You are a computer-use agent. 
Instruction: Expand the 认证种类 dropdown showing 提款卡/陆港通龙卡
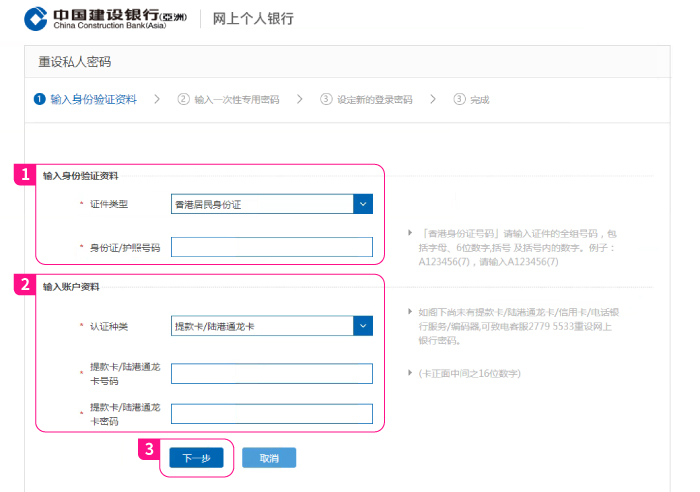click(271, 326)
